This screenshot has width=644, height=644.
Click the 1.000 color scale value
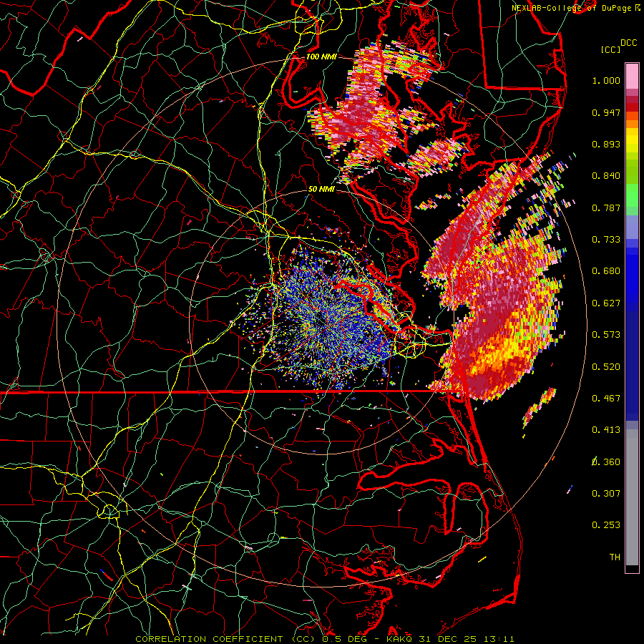[606, 80]
